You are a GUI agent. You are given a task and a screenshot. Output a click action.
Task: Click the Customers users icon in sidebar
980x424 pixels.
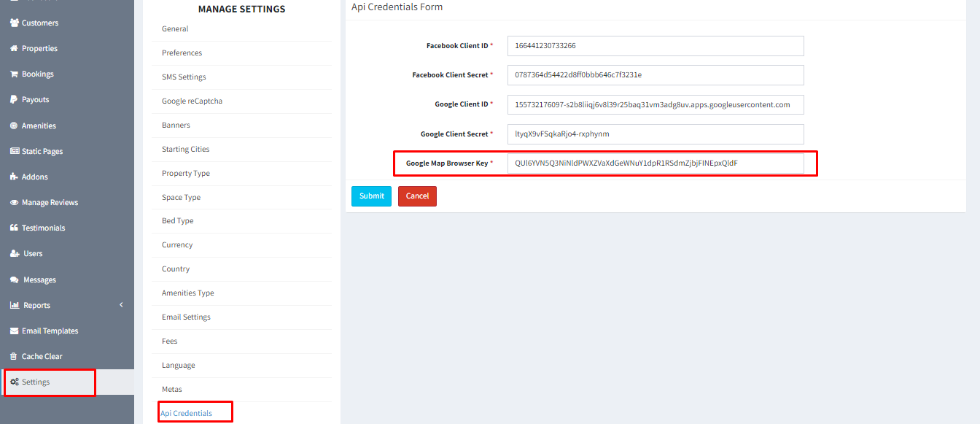click(15, 23)
